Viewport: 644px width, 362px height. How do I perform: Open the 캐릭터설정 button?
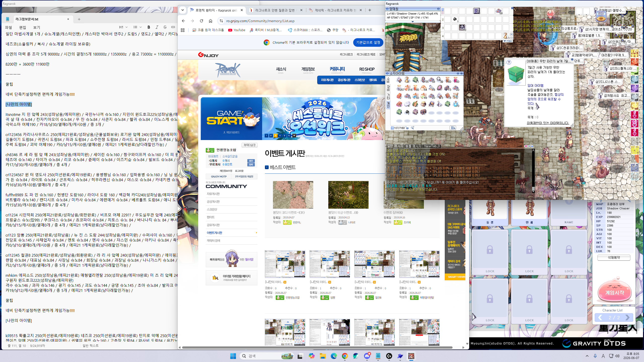tap(249, 145)
